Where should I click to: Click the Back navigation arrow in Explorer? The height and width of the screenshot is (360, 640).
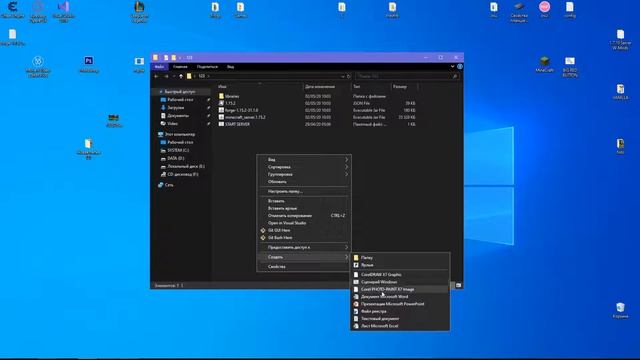(156, 76)
